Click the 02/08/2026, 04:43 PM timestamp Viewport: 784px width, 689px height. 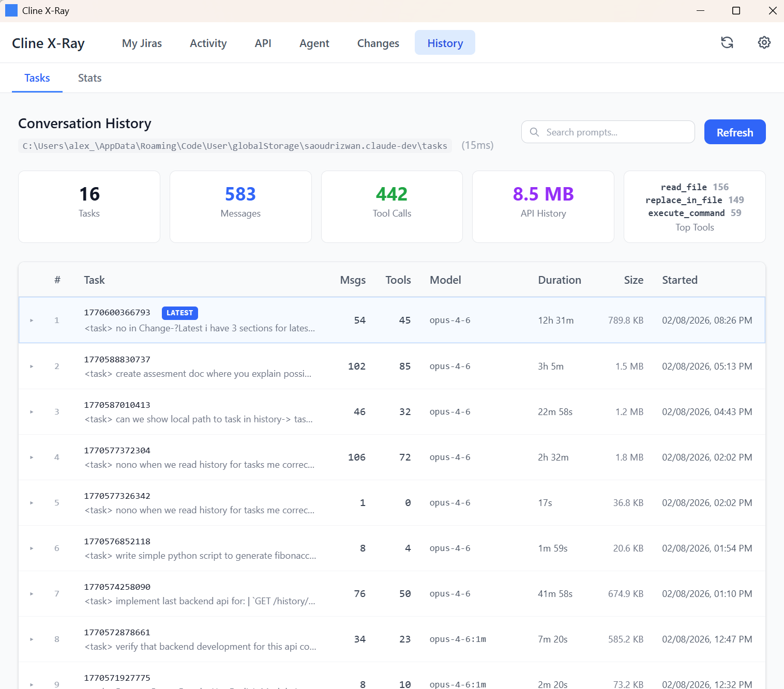(707, 412)
